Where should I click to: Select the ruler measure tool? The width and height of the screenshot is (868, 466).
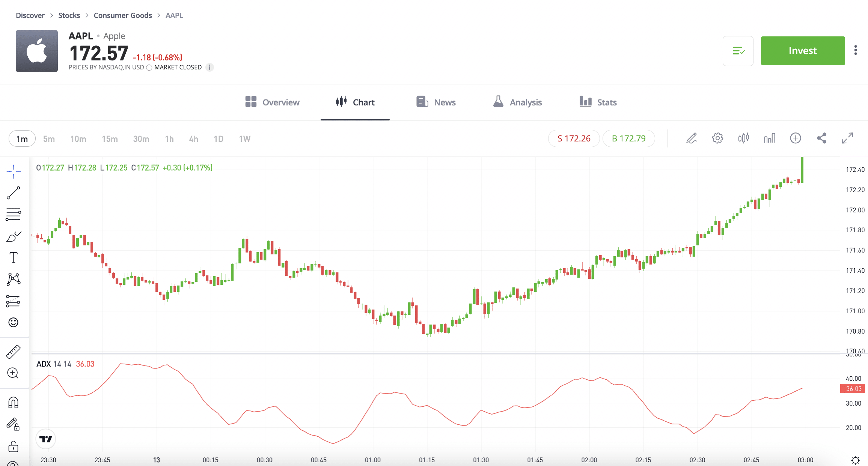point(14,352)
